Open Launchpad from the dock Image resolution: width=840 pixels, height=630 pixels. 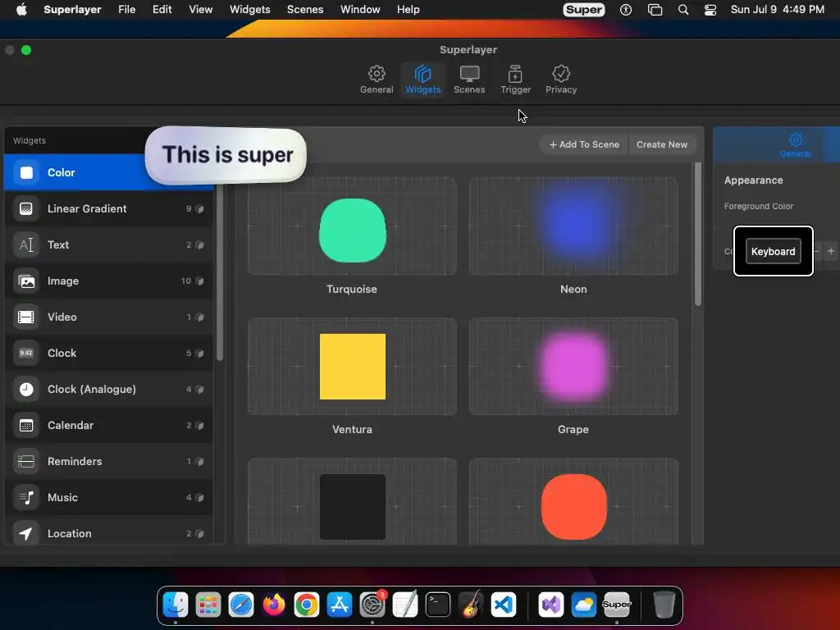click(x=208, y=605)
